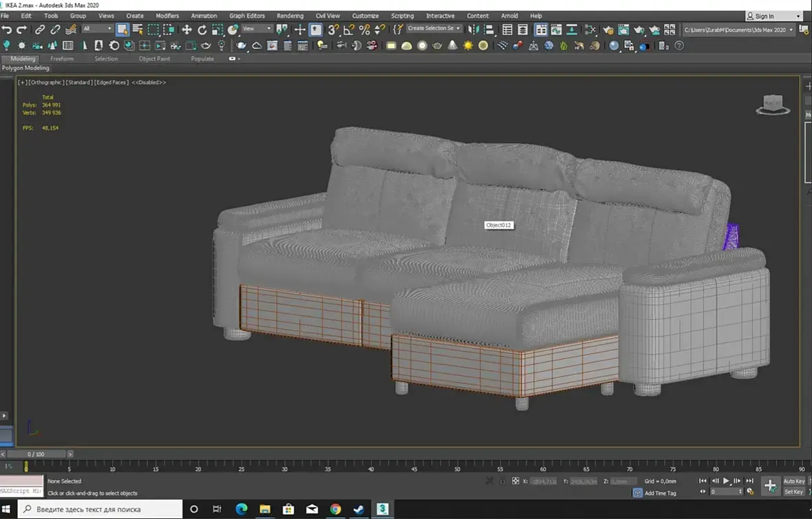Viewport: 812px width, 519px height.
Task: Activate the Select and Rotate tool
Action: coord(202,30)
